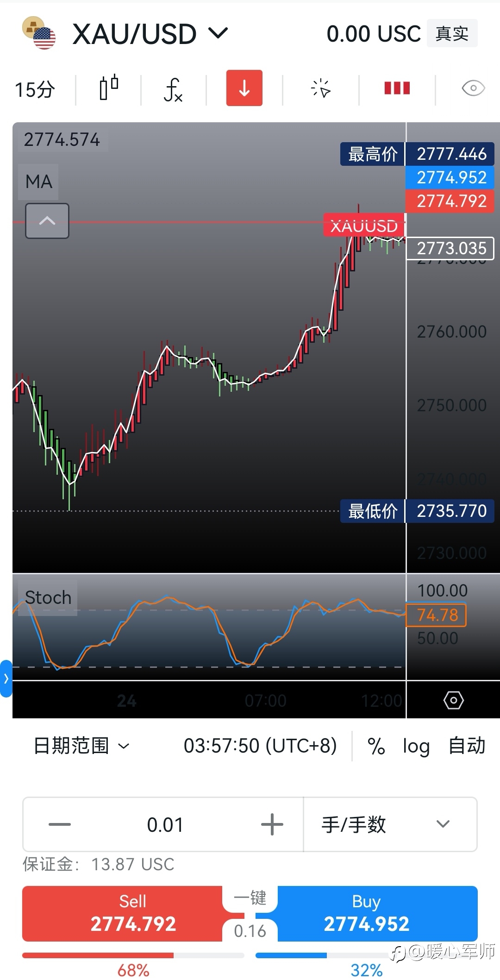Screen dimensions: 500x980
Task: Click the 最低价 2735.770 price label
Action: pos(417,511)
